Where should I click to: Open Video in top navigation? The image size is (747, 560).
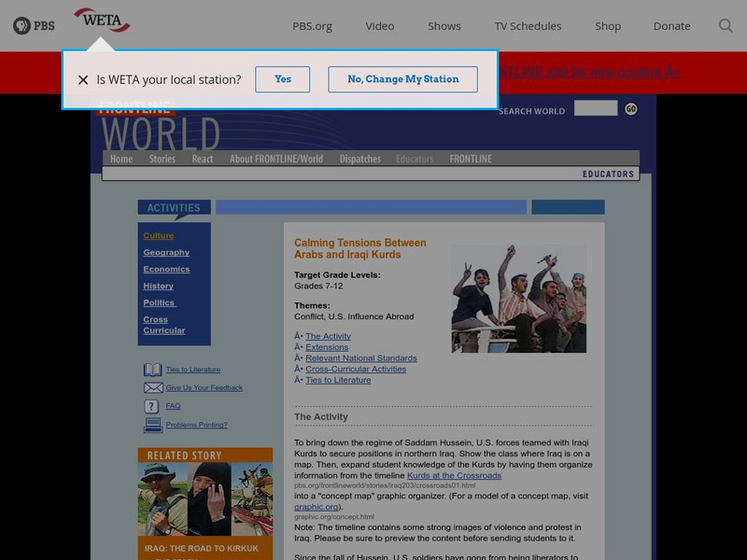[380, 26]
